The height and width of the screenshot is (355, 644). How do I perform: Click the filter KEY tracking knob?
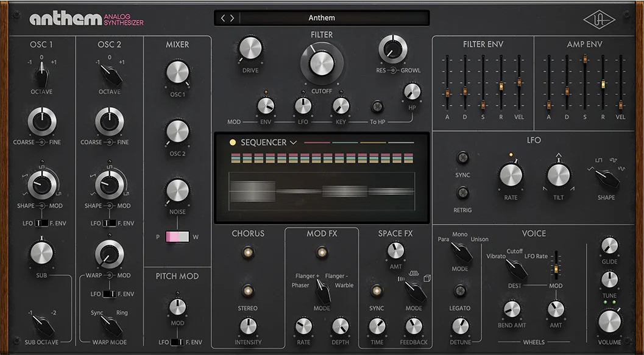pos(341,106)
